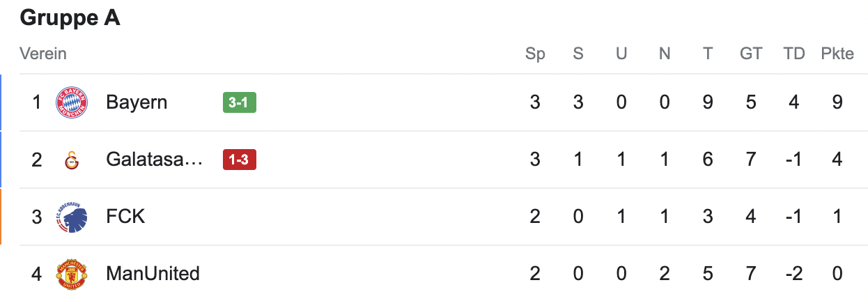
Task: Click the red 1-3 result badge
Action: tap(239, 160)
